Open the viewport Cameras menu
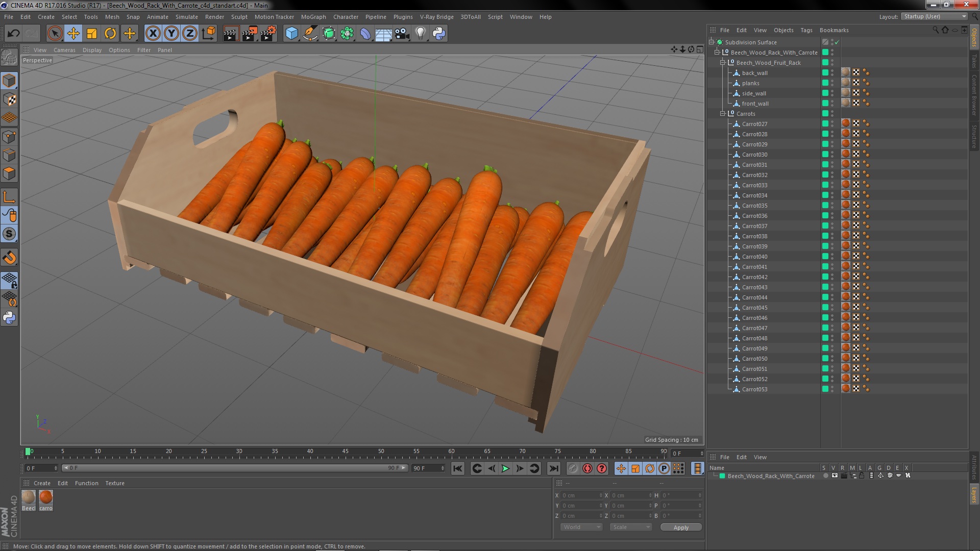980x551 pixels. point(64,50)
